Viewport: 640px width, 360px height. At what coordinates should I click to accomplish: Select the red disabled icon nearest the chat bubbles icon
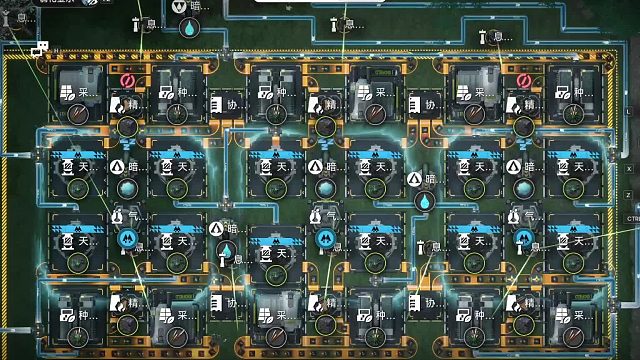pyautogui.click(x=127, y=81)
